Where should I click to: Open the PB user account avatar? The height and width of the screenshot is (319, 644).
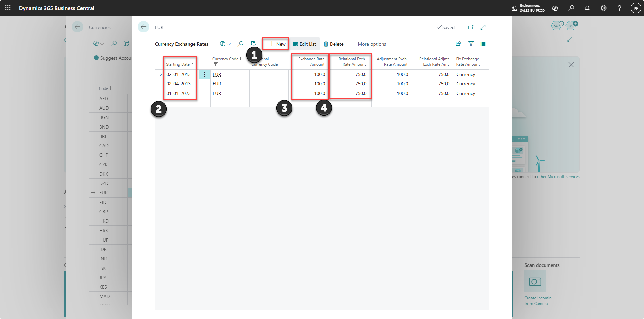(636, 8)
